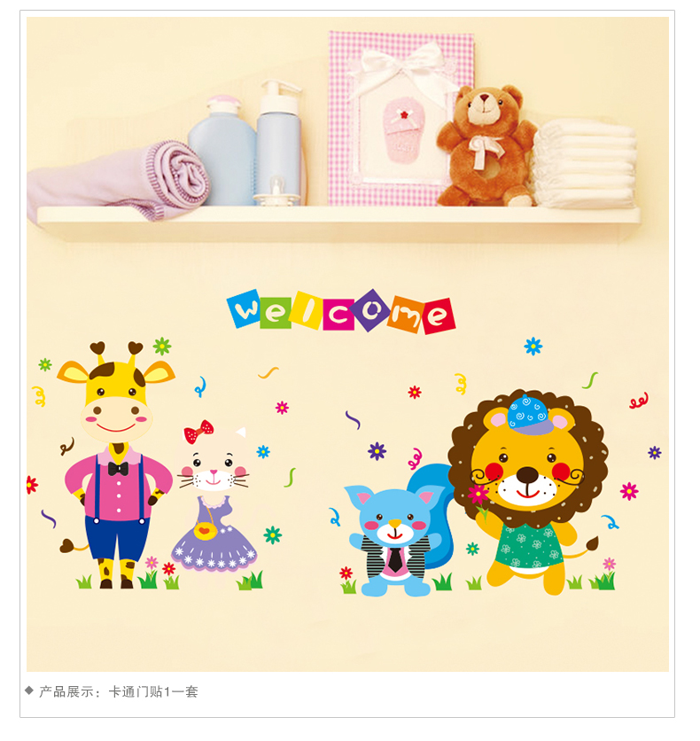Click the blue letter W tile
The width and height of the screenshot is (700, 741).
pos(245,308)
